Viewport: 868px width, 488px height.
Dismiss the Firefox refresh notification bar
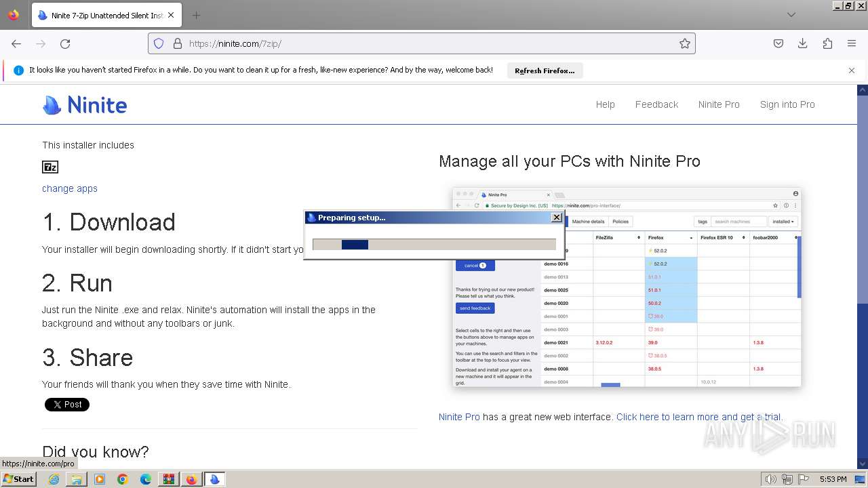pyautogui.click(x=852, y=70)
